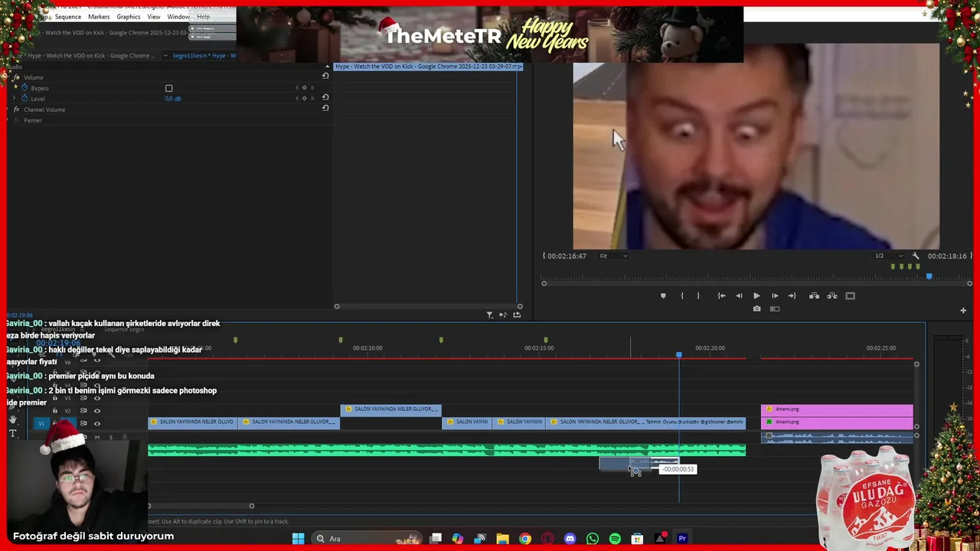The width and height of the screenshot is (980, 551).
Task: Click the blue playhead on timeline ruler
Action: click(679, 355)
